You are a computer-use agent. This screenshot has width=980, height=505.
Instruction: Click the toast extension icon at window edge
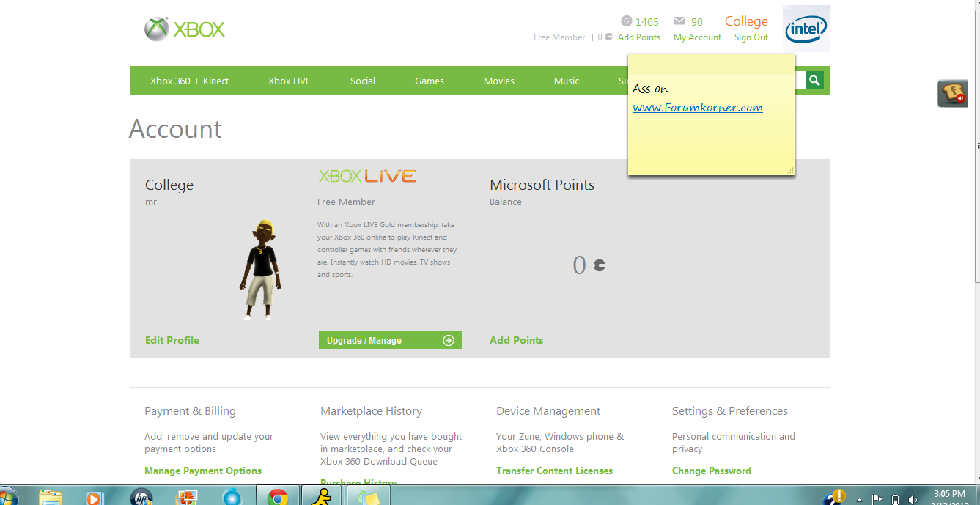click(952, 94)
